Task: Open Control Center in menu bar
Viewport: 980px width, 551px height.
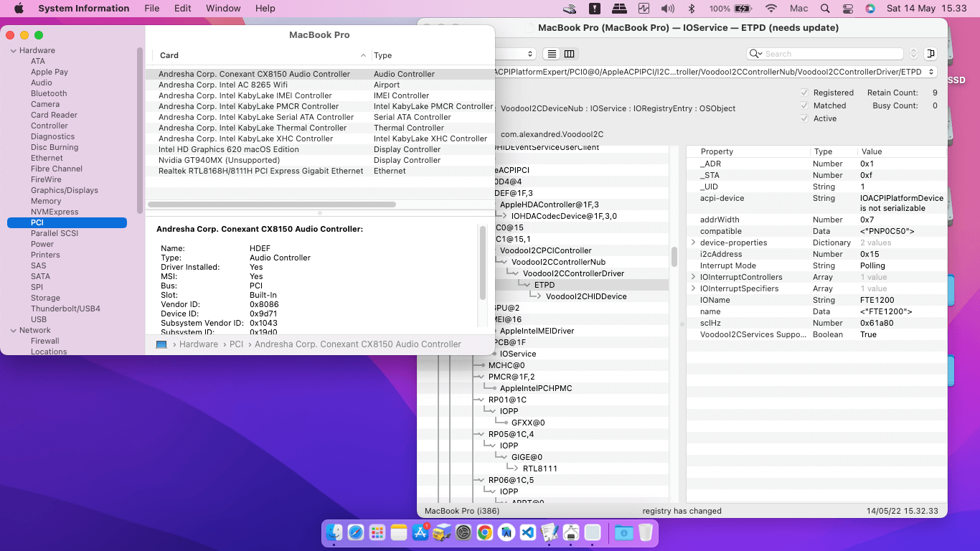Action: tap(848, 9)
